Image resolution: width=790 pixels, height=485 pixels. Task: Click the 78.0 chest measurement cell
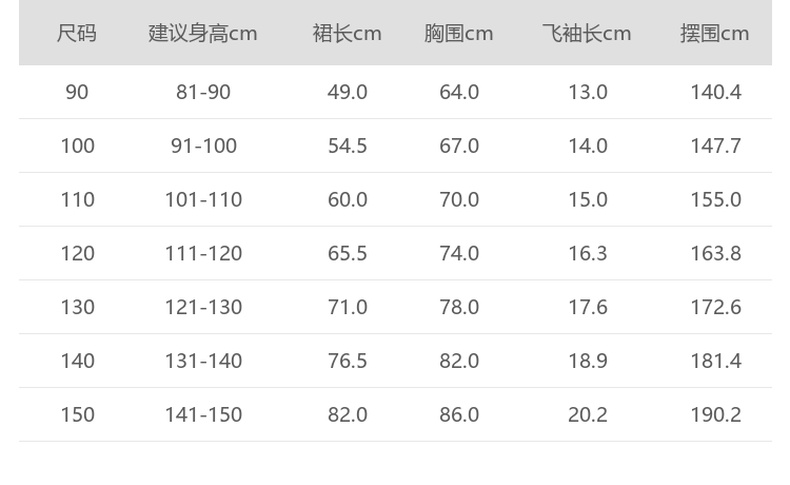459,307
